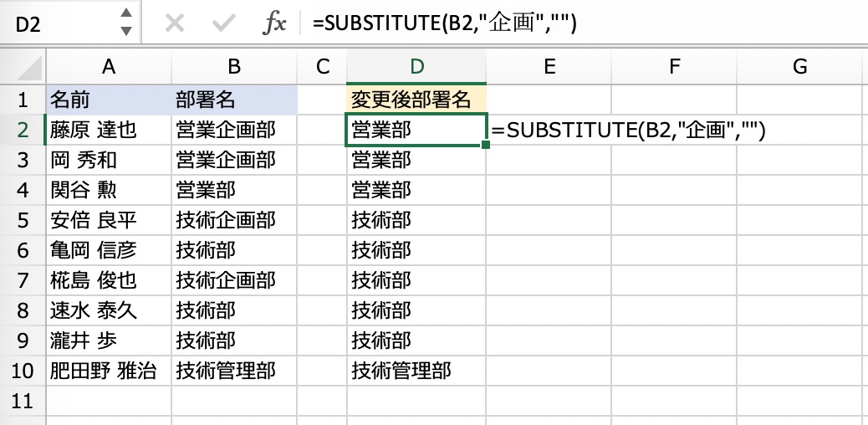Select column G header
The image size is (868, 425).
click(x=799, y=69)
